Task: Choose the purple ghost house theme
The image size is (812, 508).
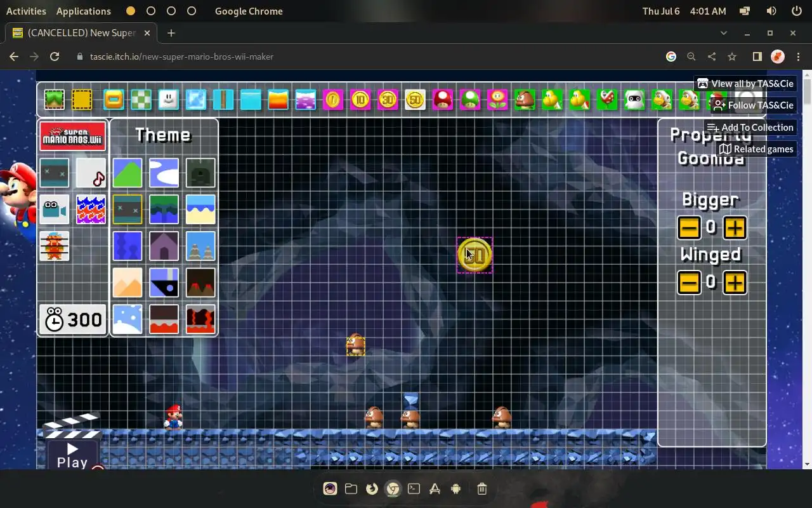Action: [164, 246]
